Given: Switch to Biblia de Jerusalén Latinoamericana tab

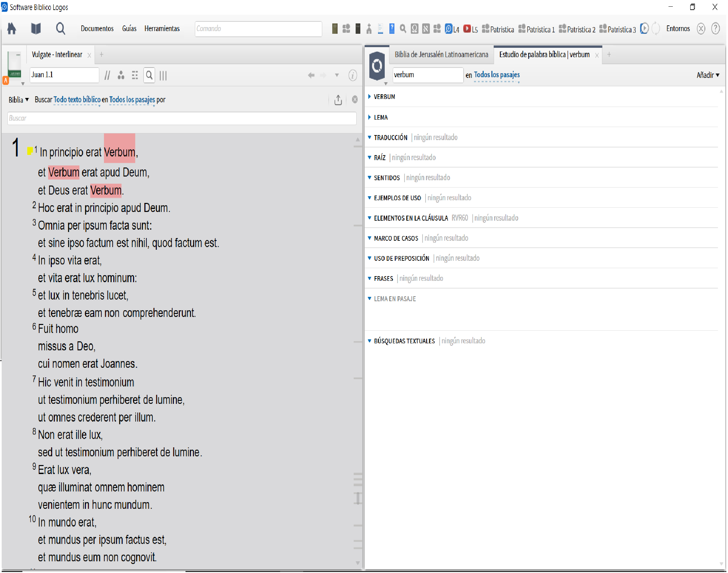Looking at the screenshot, I should coord(441,54).
